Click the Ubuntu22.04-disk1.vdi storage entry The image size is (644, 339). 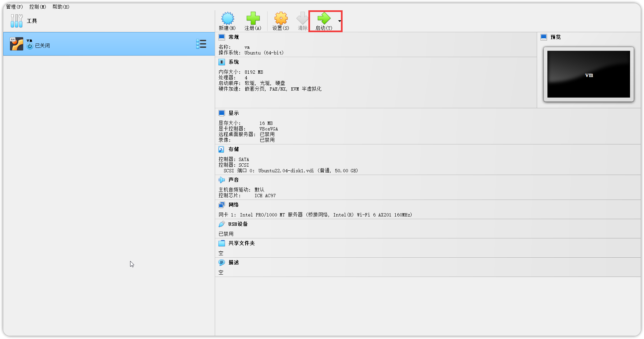click(286, 171)
